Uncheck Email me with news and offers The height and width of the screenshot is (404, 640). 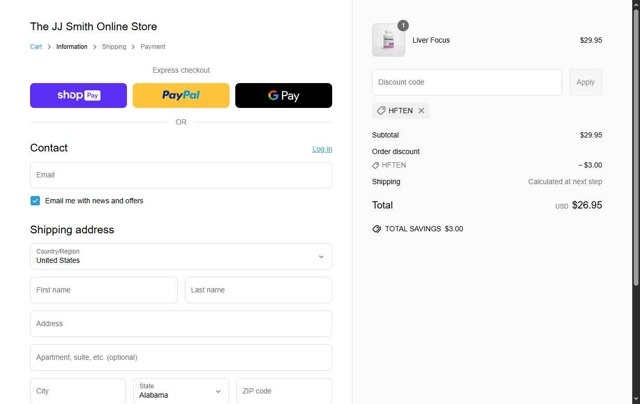pyautogui.click(x=35, y=201)
